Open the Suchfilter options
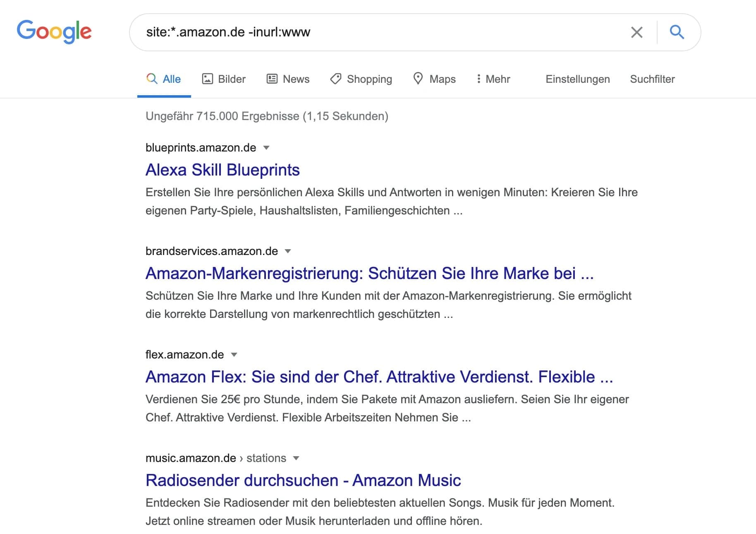Image resolution: width=756 pixels, height=534 pixels. click(652, 79)
